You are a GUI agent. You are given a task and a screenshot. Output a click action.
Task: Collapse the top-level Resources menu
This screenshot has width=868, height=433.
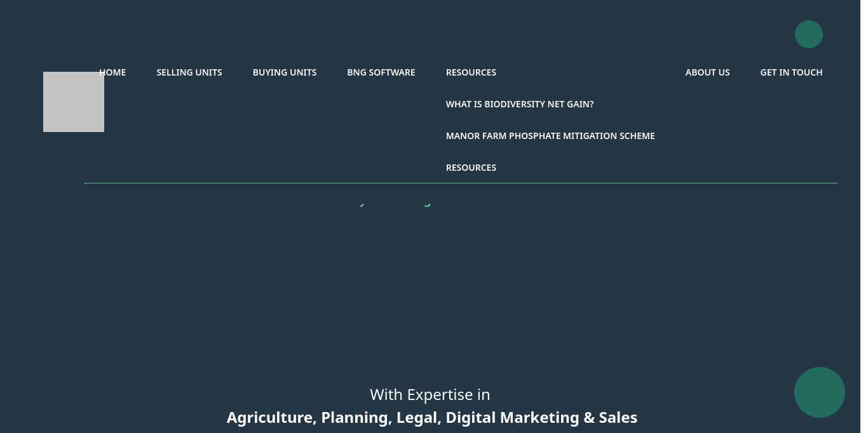coord(471,72)
